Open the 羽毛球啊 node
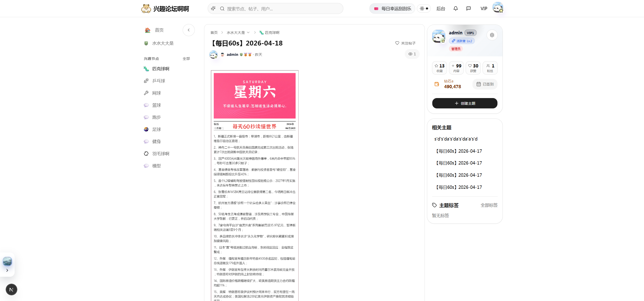Image resolution: width=644 pixels, height=301 pixels. point(161,154)
